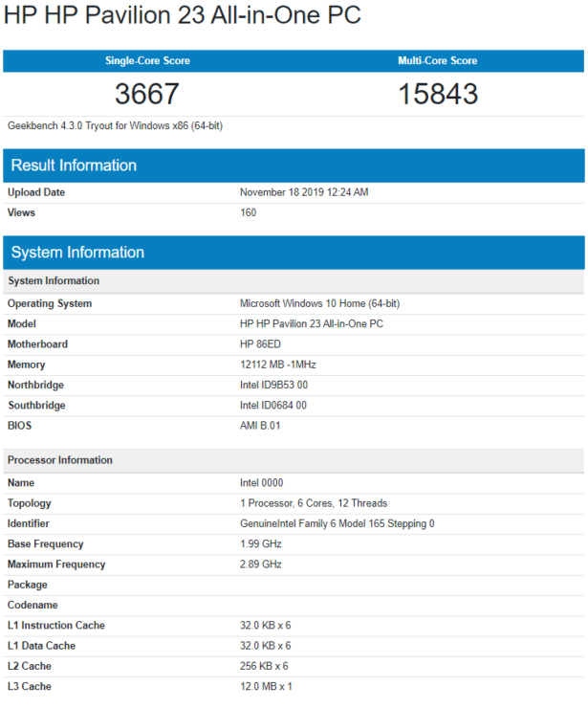The height and width of the screenshot is (708, 588).
Task: Click the Base Frequency label
Action: pyautogui.click(x=46, y=543)
